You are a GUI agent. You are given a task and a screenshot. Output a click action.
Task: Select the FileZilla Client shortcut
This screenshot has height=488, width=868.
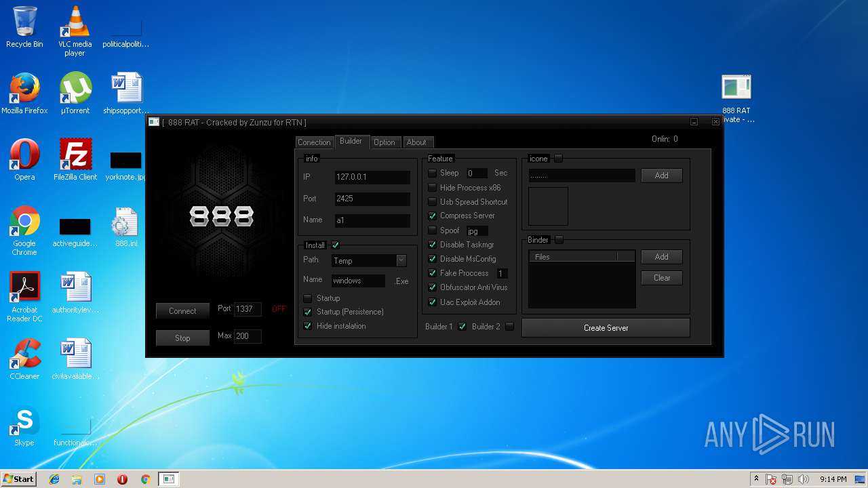(75, 160)
